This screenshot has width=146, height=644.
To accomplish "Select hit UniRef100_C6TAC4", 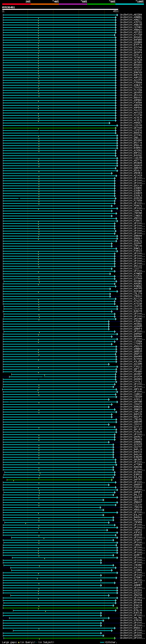I will pos(131,57).
